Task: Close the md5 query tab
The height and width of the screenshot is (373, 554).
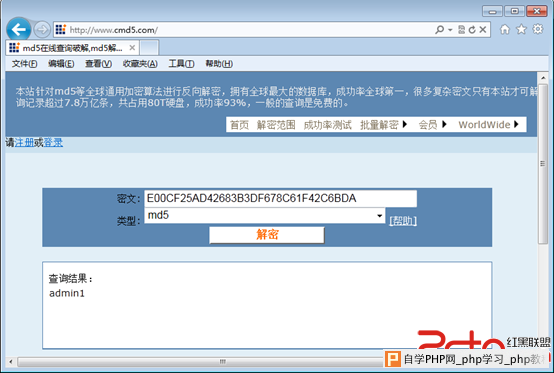Action: tap(132, 48)
